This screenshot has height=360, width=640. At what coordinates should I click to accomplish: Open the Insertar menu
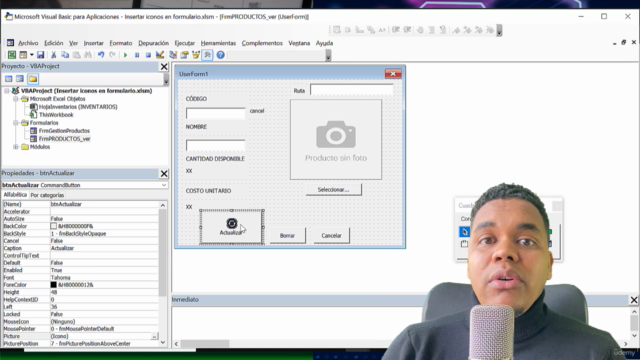(x=93, y=43)
